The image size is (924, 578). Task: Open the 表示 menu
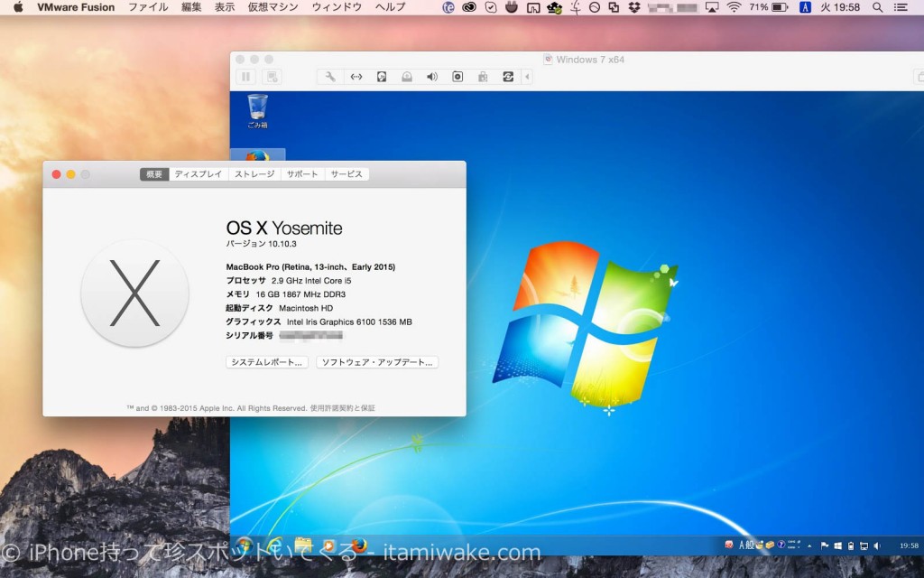tap(225, 7)
